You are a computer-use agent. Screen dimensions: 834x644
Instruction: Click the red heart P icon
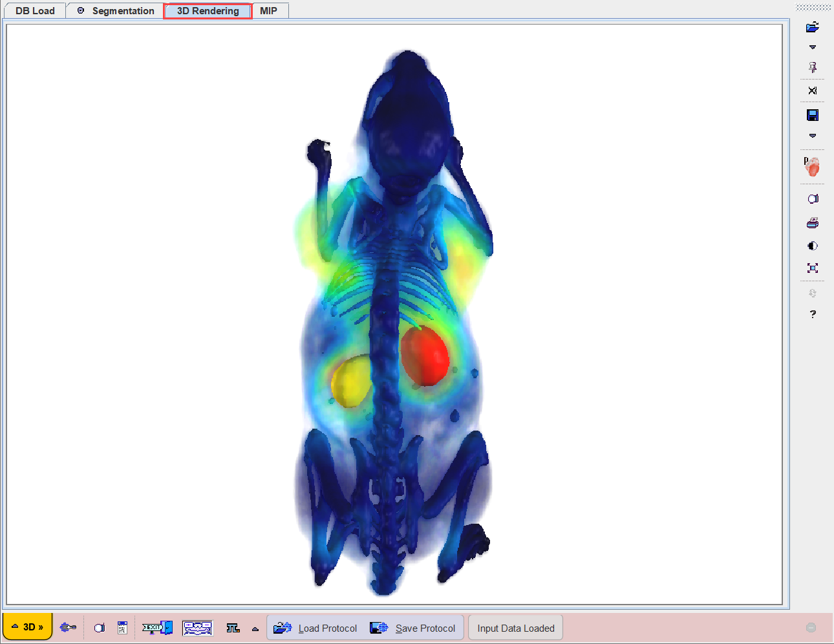tap(812, 166)
